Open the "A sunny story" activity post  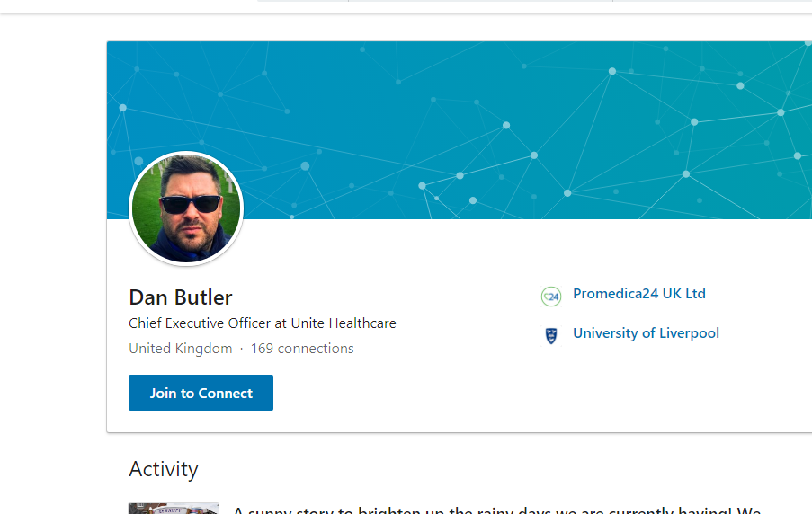tap(496, 509)
